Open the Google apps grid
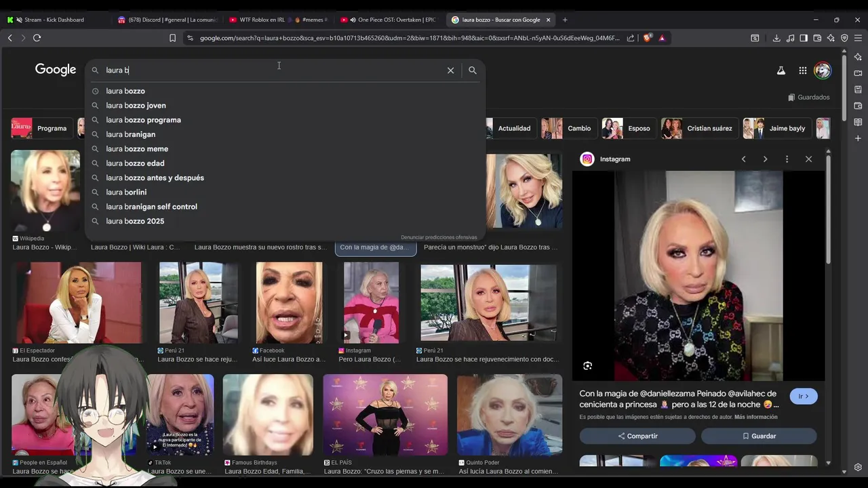The width and height of the screenshot is (868, 488). pyautogui.click(x=803, y=70)
